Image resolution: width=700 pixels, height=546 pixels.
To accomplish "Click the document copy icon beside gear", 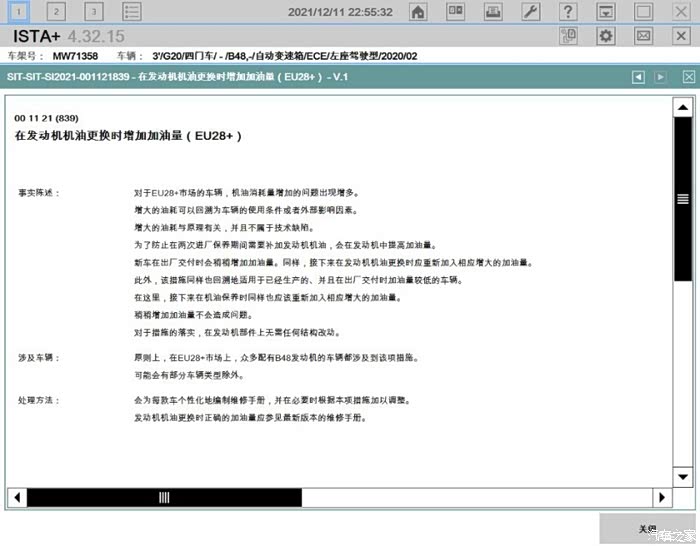I will pos(568,36).
